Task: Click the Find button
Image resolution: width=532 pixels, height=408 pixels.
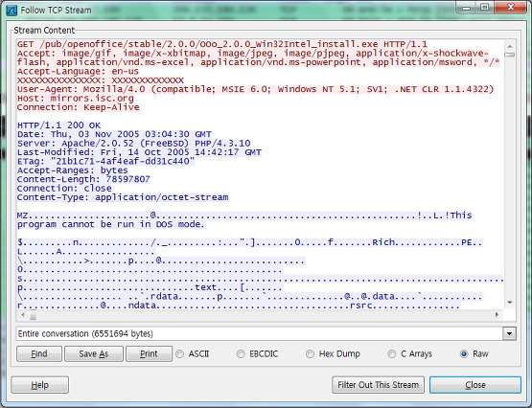Action: (39, 354)
